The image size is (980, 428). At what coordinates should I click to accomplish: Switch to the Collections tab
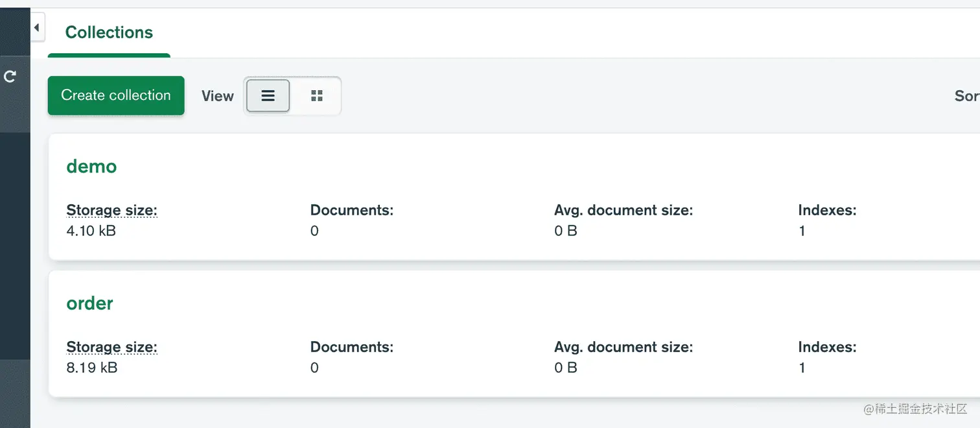[x=109, y=32]
